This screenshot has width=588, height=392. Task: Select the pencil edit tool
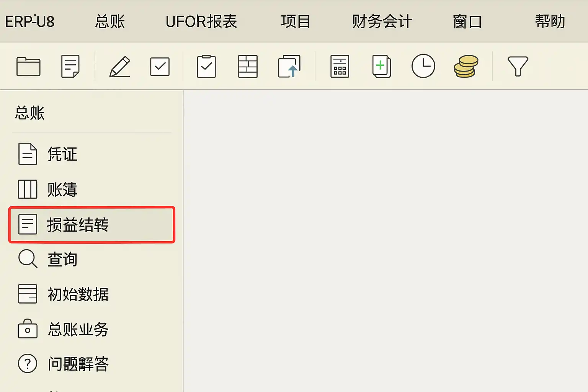(120, 67)
